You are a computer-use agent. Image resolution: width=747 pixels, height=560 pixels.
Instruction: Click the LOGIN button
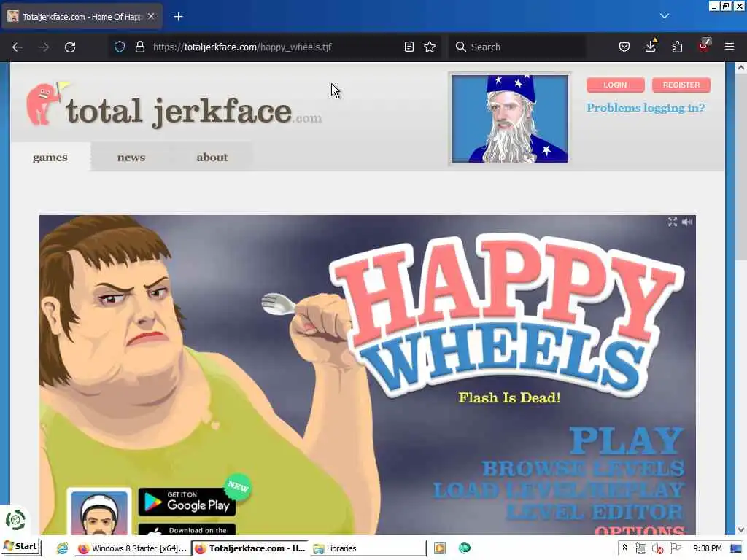click(x=615, y=85)
